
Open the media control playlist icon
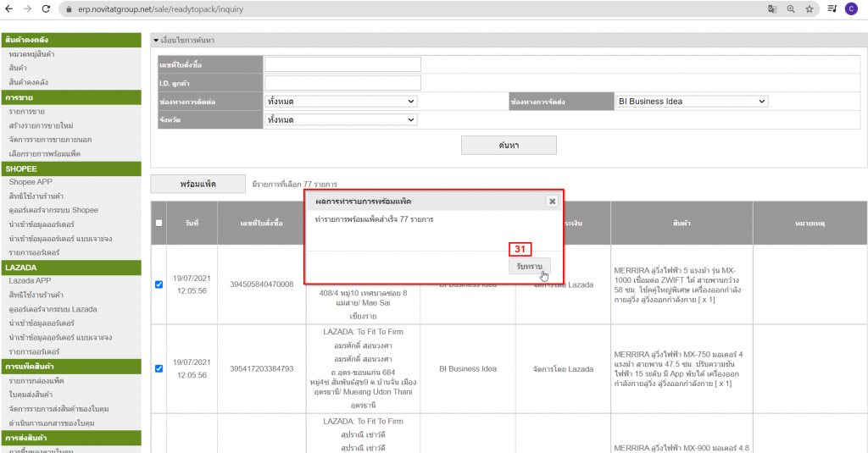pyautogui.click(x=832, y=8)
